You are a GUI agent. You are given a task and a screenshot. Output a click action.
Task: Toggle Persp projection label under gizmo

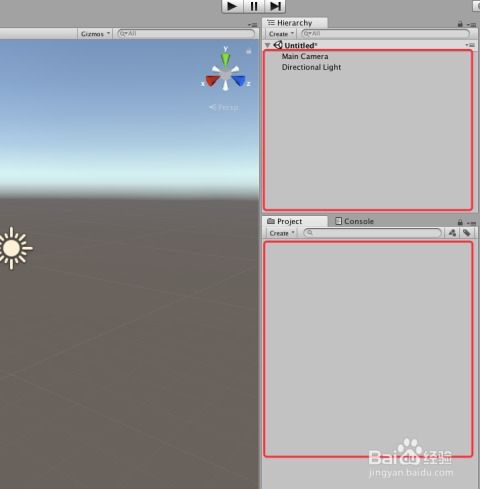click(224, 107)
